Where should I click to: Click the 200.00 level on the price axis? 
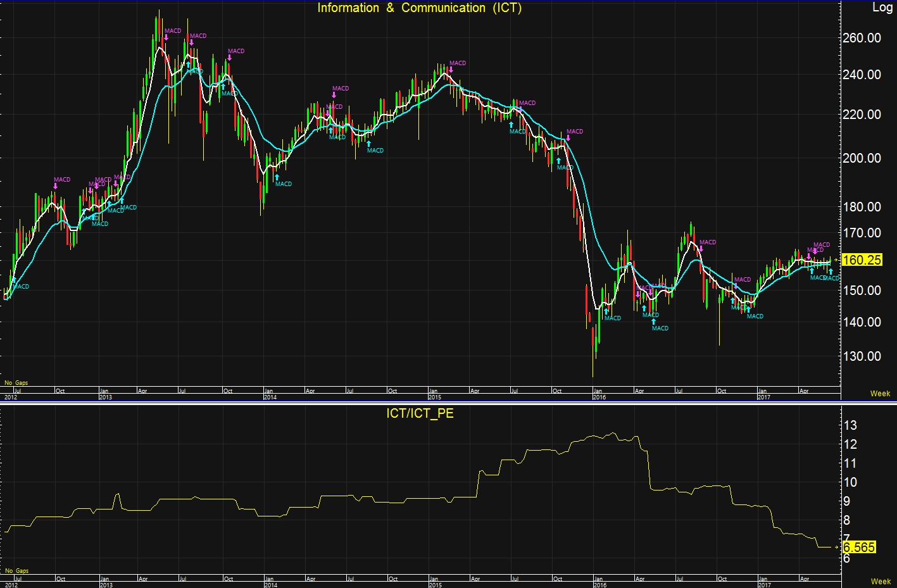click(861, 158)
